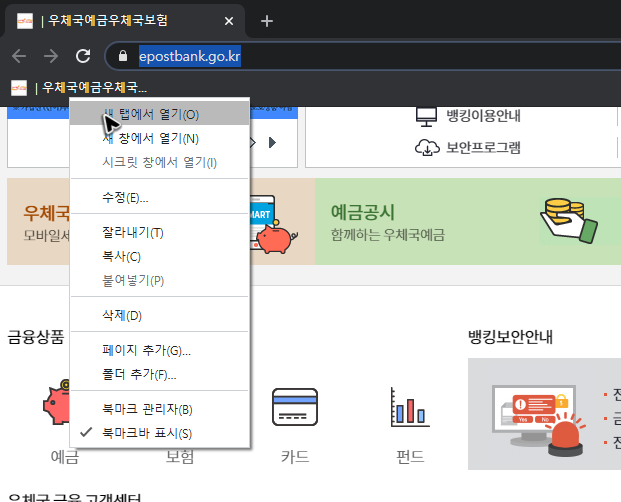The image size is (621, 502).
Task: Open the 예금 product label
Action: point(65,456)
